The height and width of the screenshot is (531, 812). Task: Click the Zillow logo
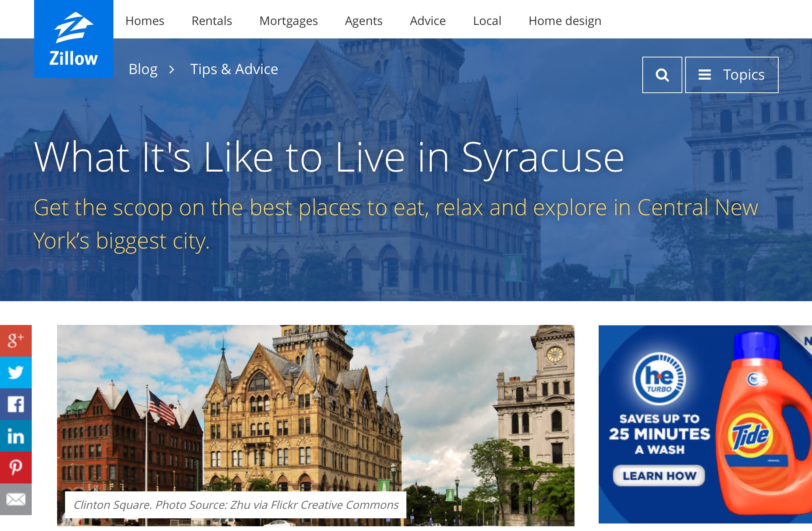74,39
